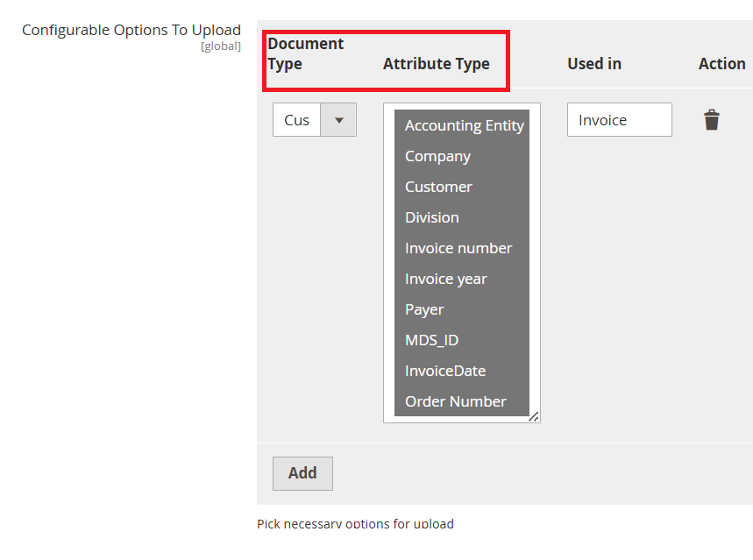
Task: Select Accounting Entity in the attribute list
Action: pyautogui.click(x=463, y=125)
